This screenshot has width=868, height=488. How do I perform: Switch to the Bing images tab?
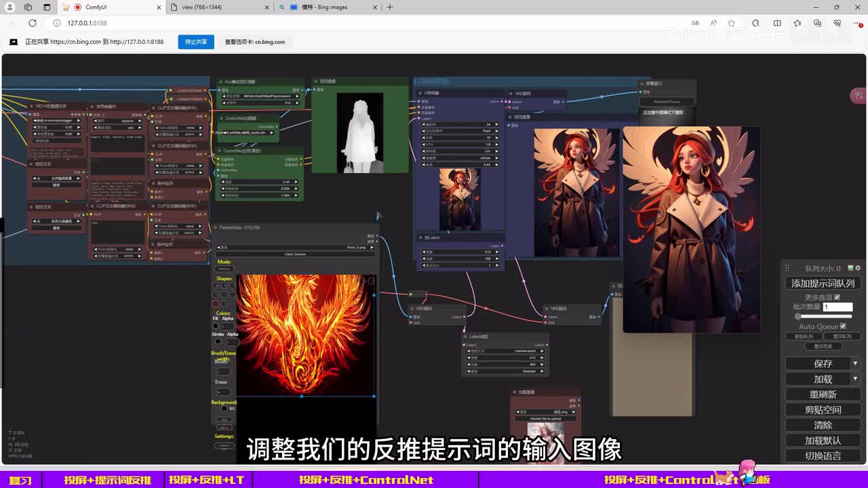tap(325, 7)
